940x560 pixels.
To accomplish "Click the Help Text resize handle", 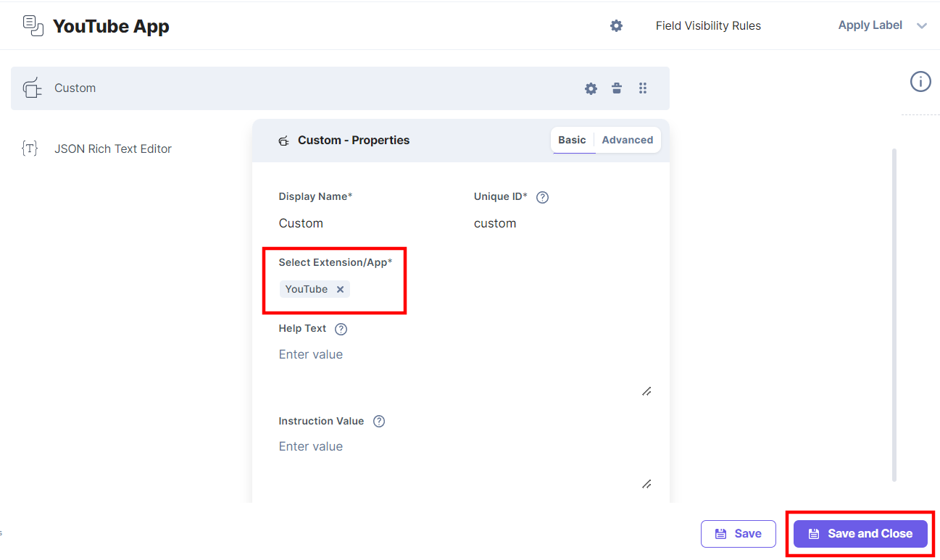I will (646, 391).
